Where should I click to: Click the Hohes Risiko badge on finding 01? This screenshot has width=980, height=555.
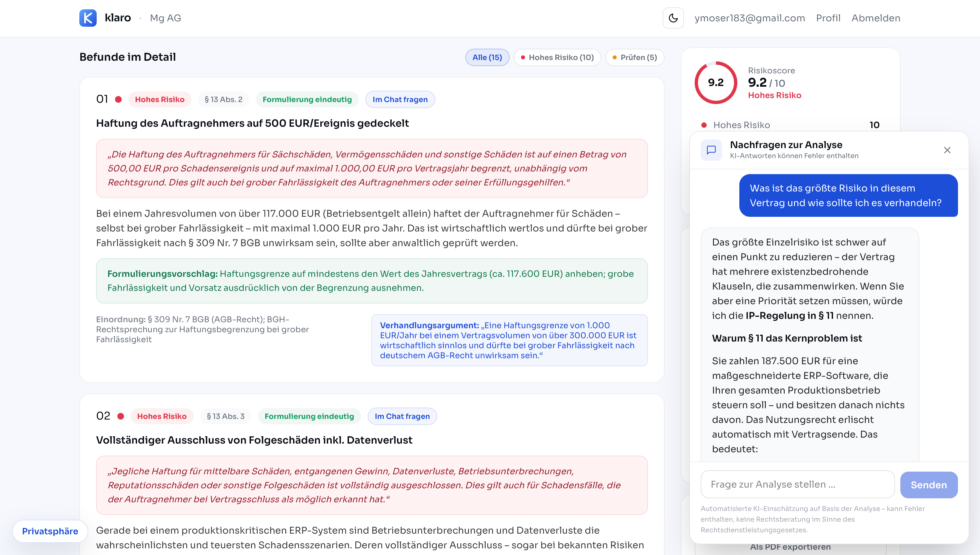tap(160, 99)
